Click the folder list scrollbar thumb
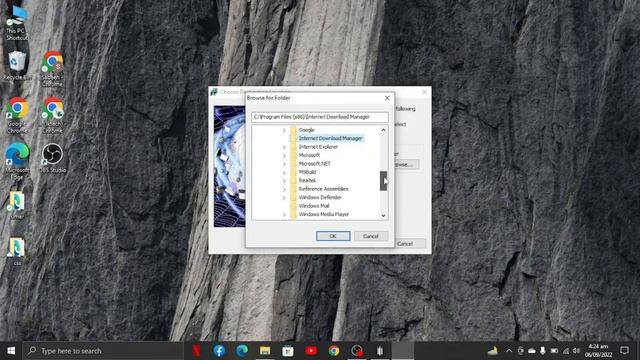 tap(383, 181)
